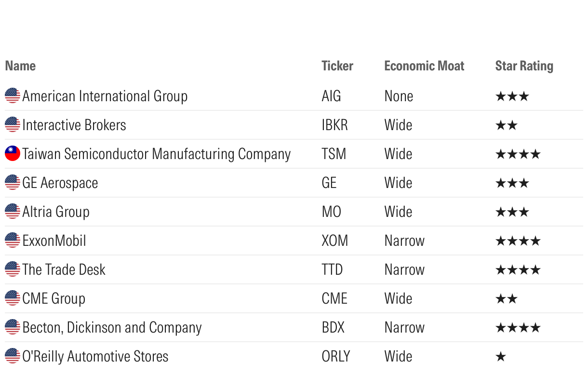The height and width of the screenshot is (375, 588).
Task: Click the flag icon next to GE Aerospace
Action: pos(13,183)
